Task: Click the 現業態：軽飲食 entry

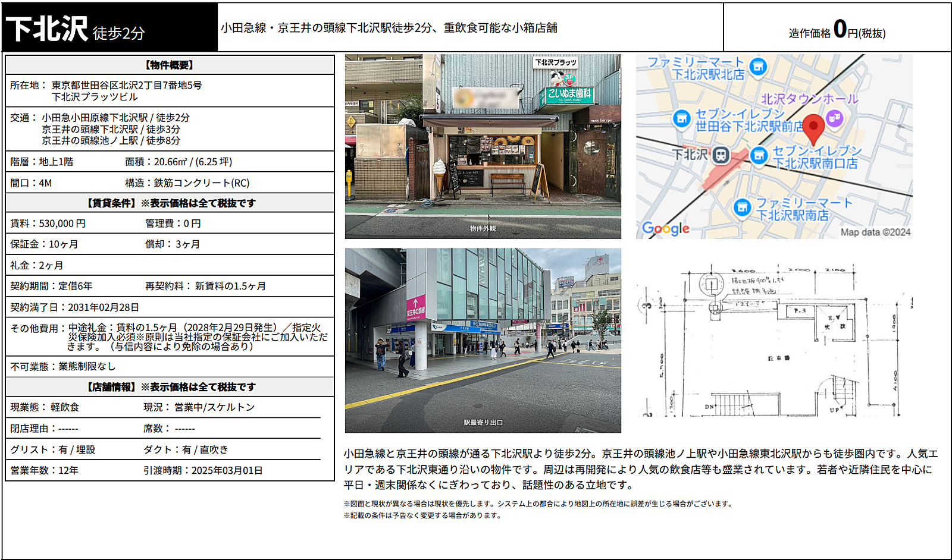Action: 45,407
